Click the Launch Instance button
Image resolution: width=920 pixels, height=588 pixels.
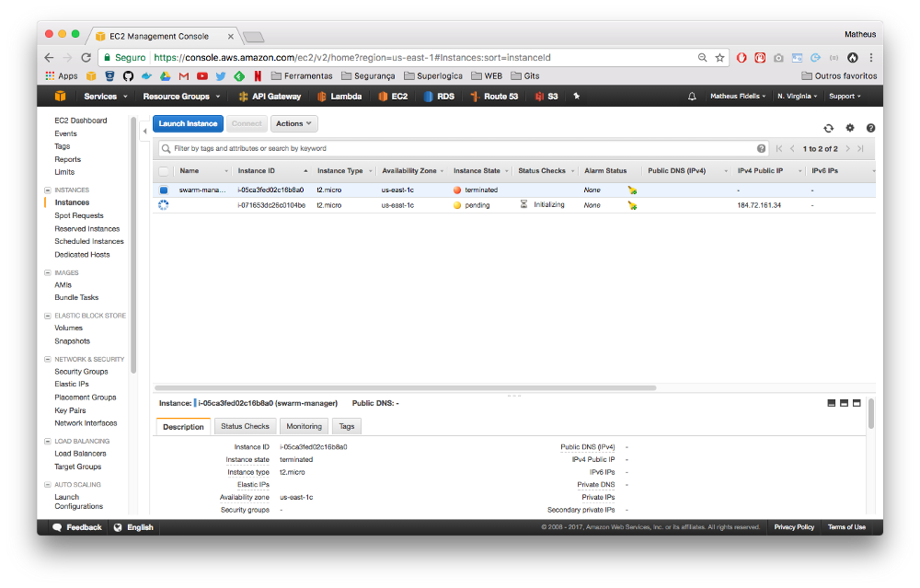click(x=188, y=124)
